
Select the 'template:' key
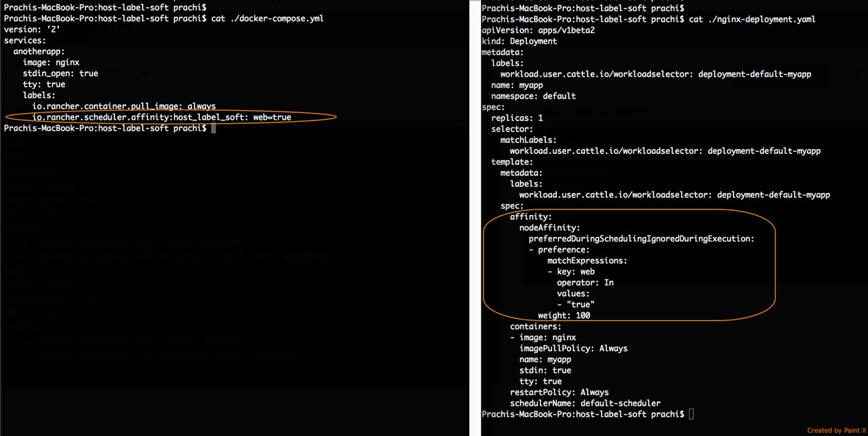pos(512,162)
